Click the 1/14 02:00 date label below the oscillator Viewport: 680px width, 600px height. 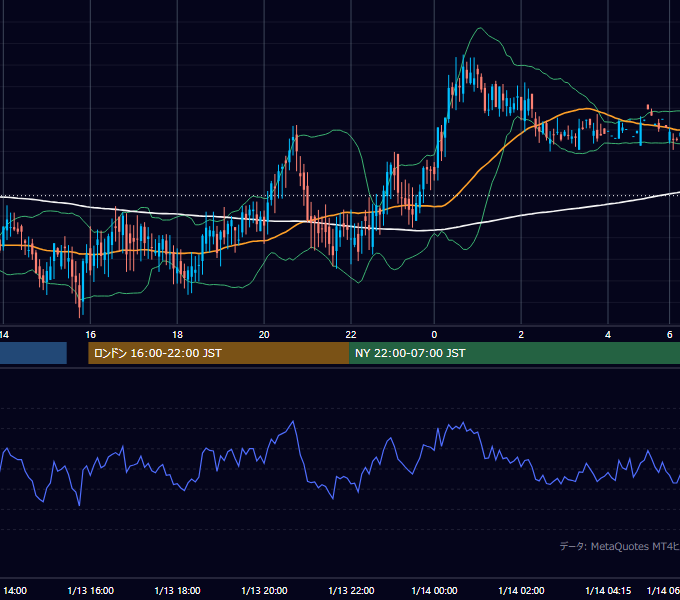click(x=521, y=590)
